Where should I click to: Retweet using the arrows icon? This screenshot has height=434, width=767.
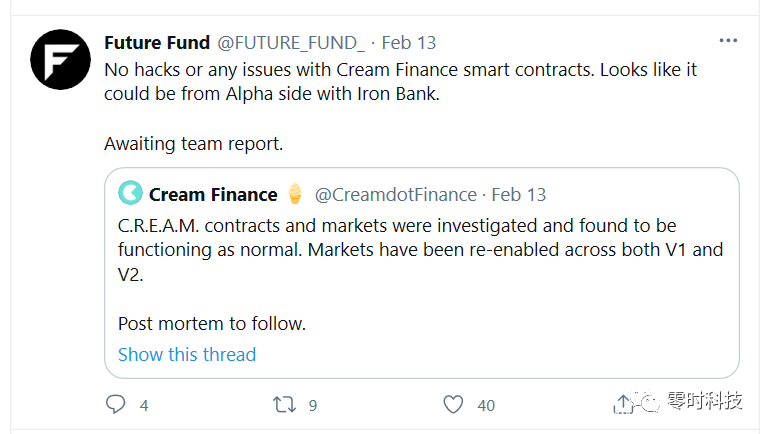(x=284, y=405)
